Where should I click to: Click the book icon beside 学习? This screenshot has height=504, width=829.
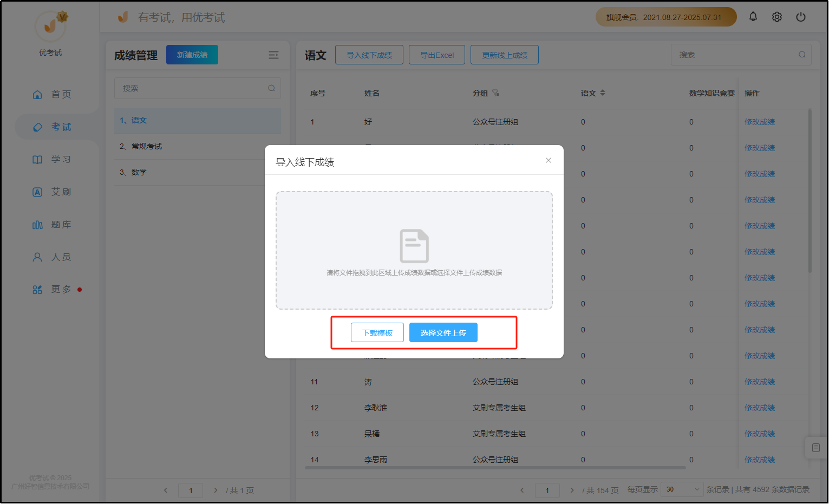point(37,160)
